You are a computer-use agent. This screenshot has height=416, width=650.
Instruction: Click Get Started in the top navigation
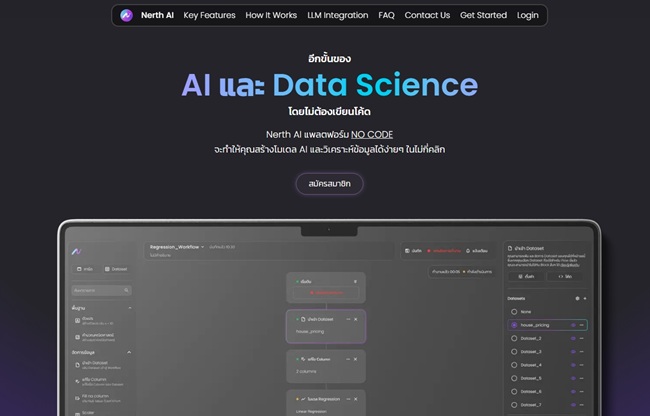tap(483, 15)
